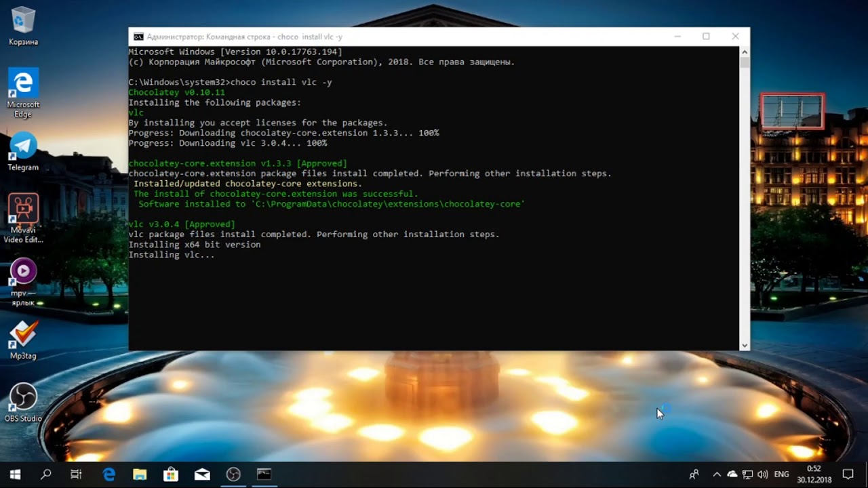
Task: Open the Telegram desktop shortcut
Action: [23, 151]
